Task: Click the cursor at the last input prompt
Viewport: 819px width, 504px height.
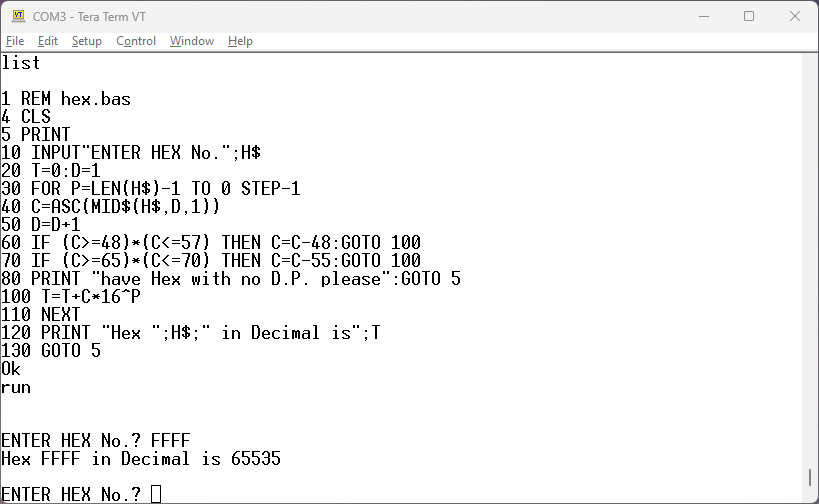Action: point(155,494)
